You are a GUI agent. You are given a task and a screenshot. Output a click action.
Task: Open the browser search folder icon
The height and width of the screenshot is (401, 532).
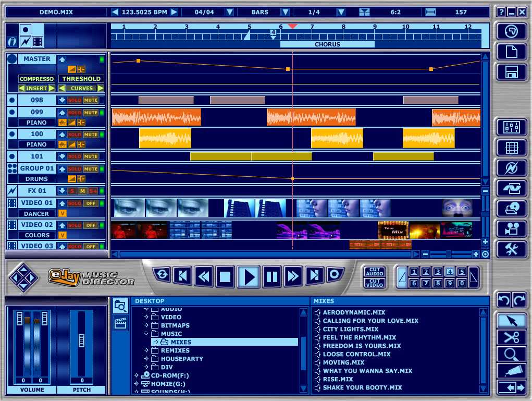click(120, 306)
